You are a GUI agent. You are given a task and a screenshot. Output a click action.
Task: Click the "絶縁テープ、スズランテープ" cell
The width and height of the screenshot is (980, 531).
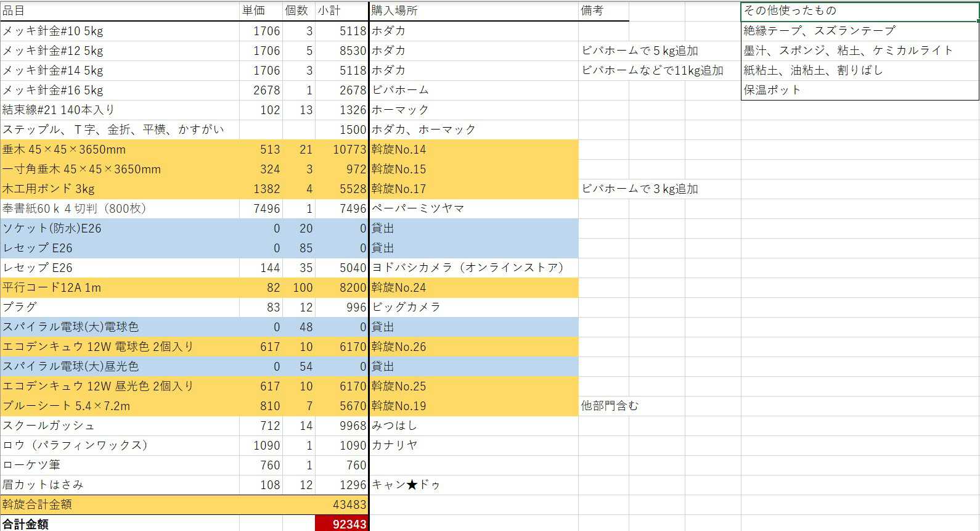[859, 31]
